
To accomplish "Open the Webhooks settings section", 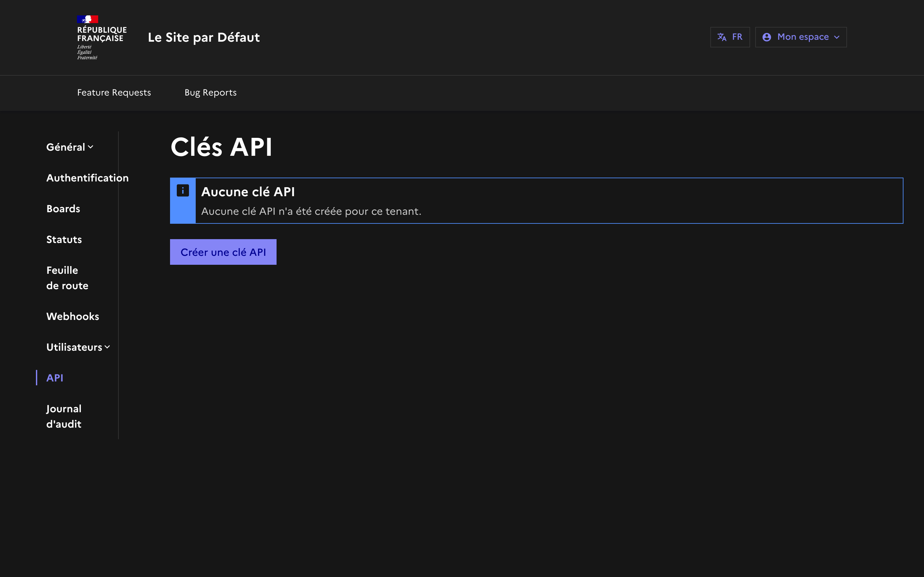I will click(73, 316).
